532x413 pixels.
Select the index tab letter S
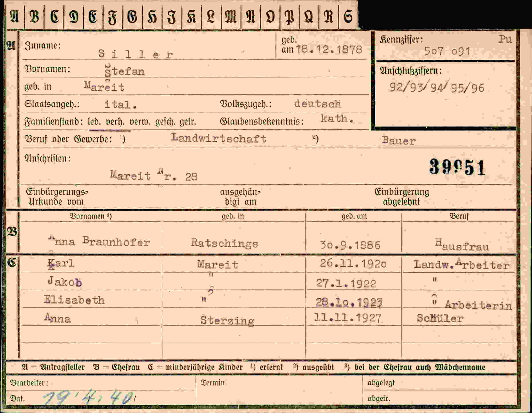point(348,16)
